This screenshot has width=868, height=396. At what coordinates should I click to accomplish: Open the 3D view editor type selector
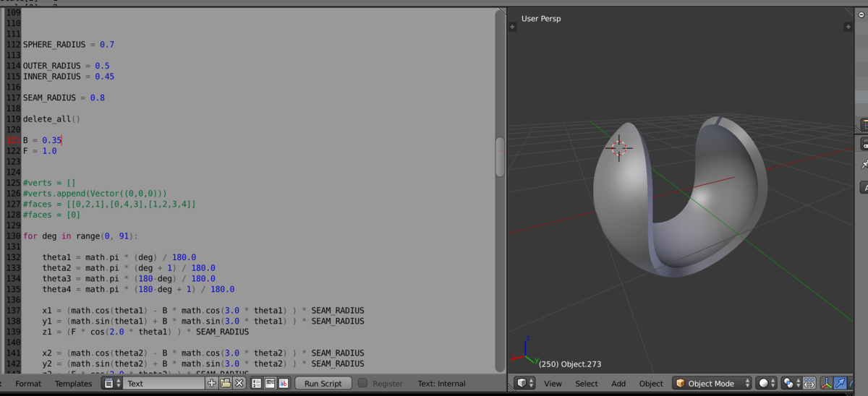click(x=526, y=384)
